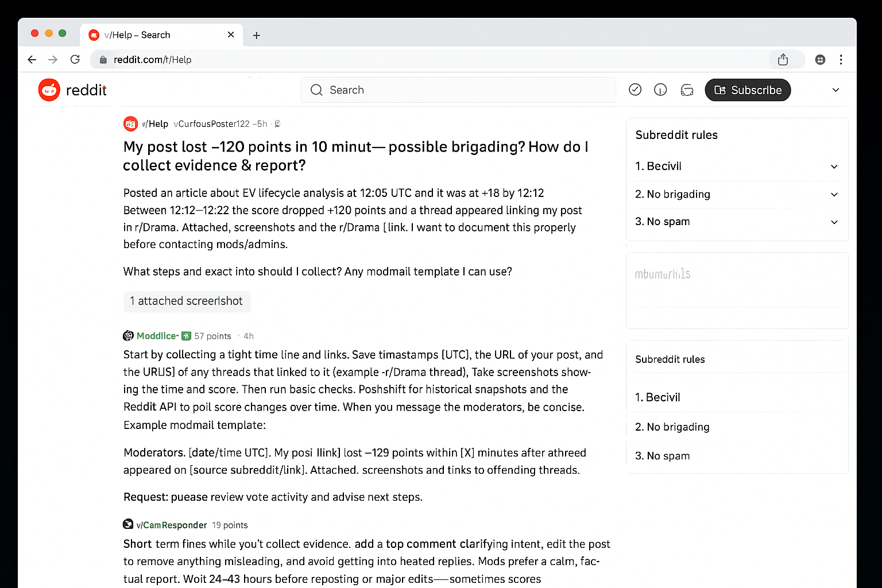882x588 pixels.
Task: Click '19 points' on CamResponder comment
Action: pyautogui.click(x=230, y=525)
